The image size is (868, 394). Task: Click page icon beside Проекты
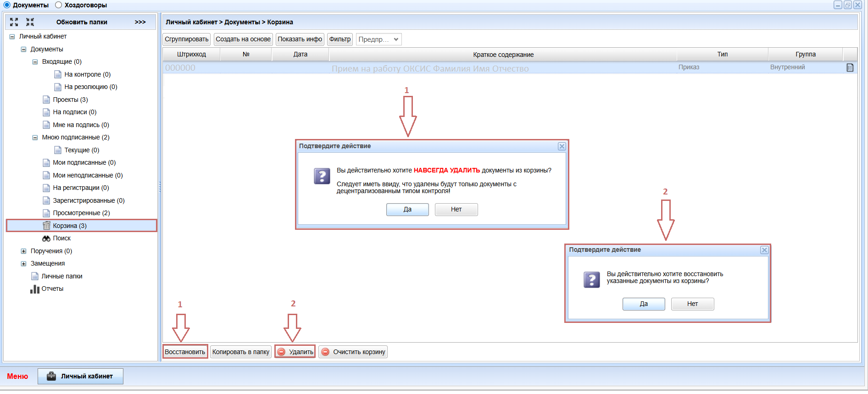point(46,100)
